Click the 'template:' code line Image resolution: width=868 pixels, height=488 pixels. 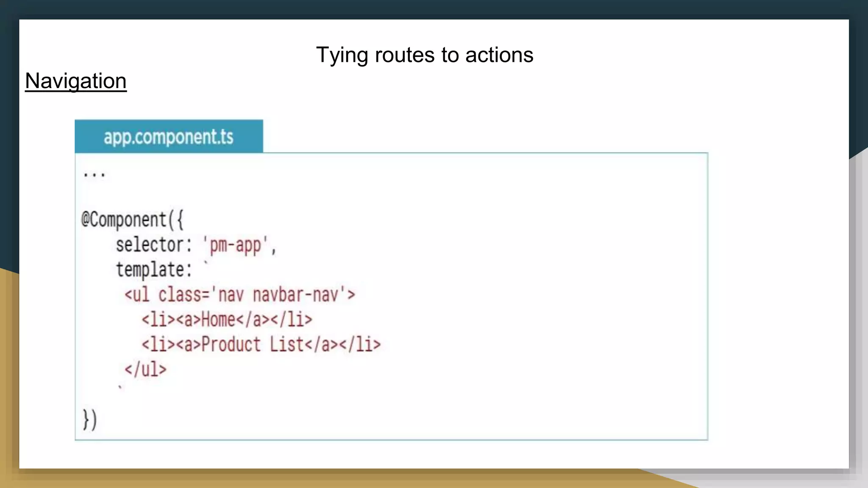162,269
